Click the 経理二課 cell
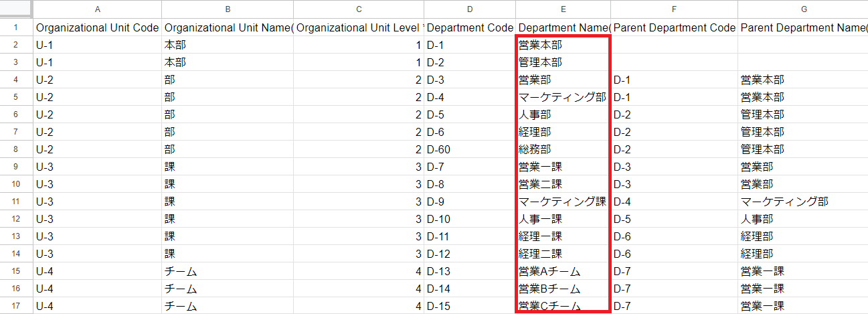Image resolution: width=868 pixels, height=314 pixels. (562, 254)
